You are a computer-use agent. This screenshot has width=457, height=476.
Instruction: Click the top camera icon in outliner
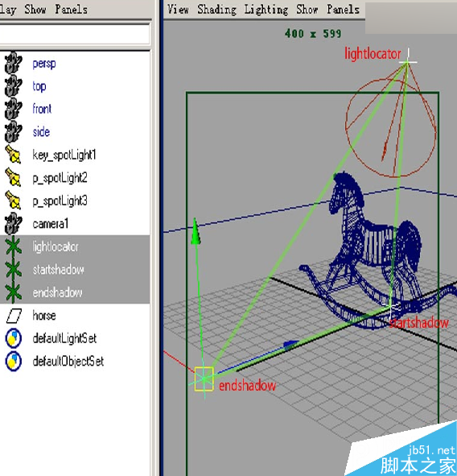(13, 86)
